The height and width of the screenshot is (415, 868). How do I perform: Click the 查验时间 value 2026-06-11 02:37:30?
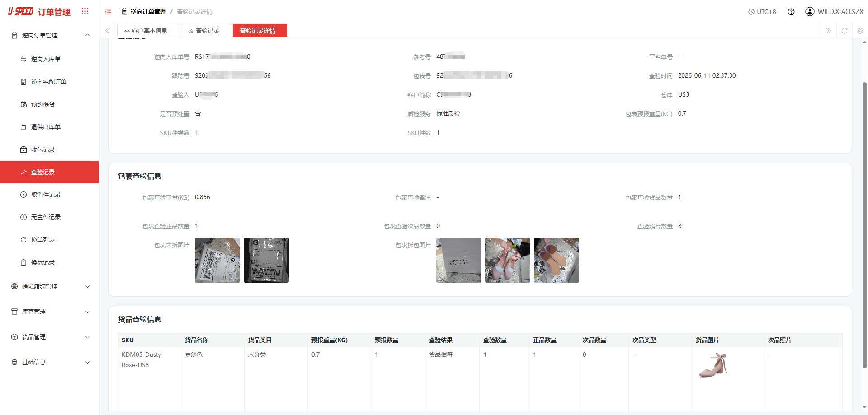[707, 75]
